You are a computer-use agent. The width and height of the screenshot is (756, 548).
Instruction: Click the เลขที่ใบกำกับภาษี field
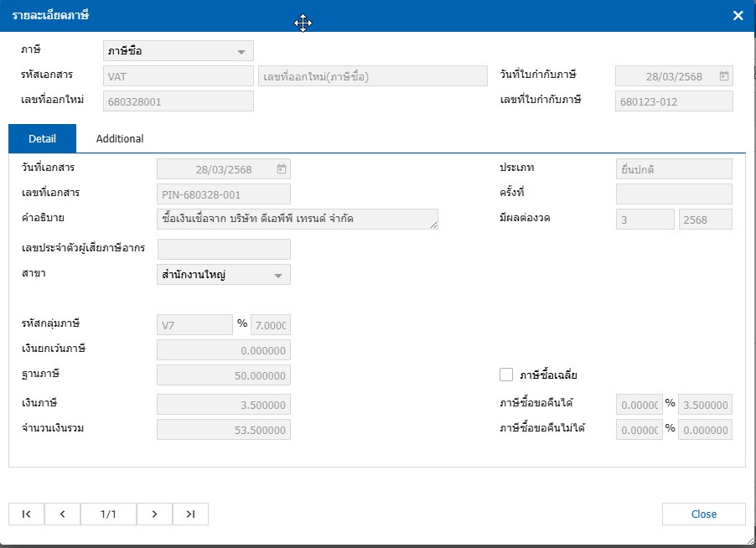(x=674, y=101)
